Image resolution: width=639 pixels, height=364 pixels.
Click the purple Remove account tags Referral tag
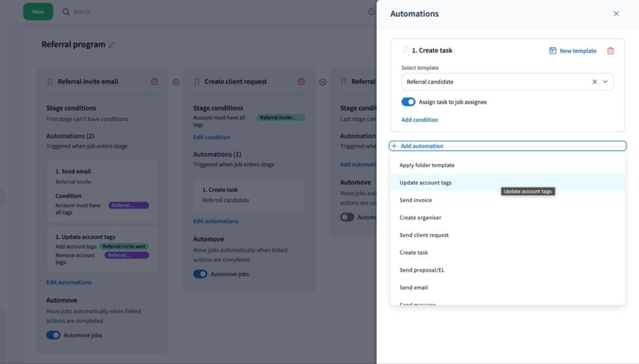(x=127, y=256)
